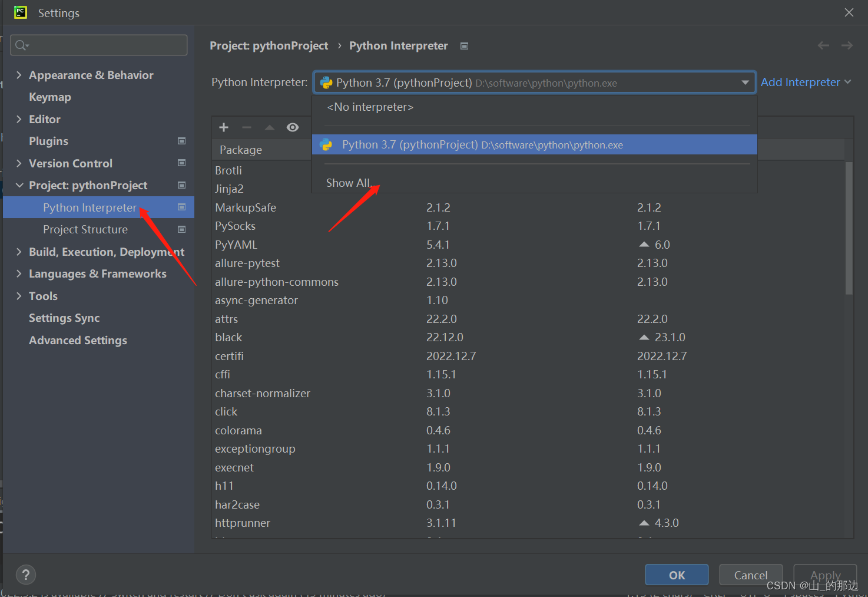Select the allure-pytest package row

click(528, 263)
